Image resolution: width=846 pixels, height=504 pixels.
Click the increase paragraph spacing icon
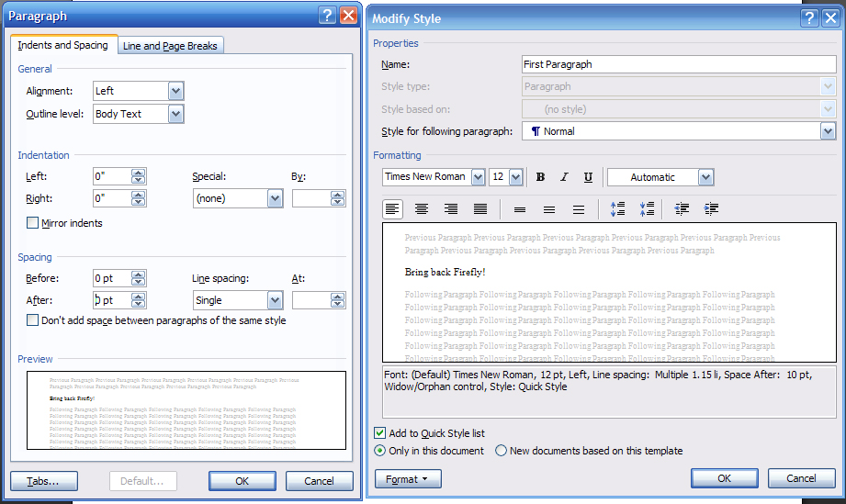click(617, 209)
